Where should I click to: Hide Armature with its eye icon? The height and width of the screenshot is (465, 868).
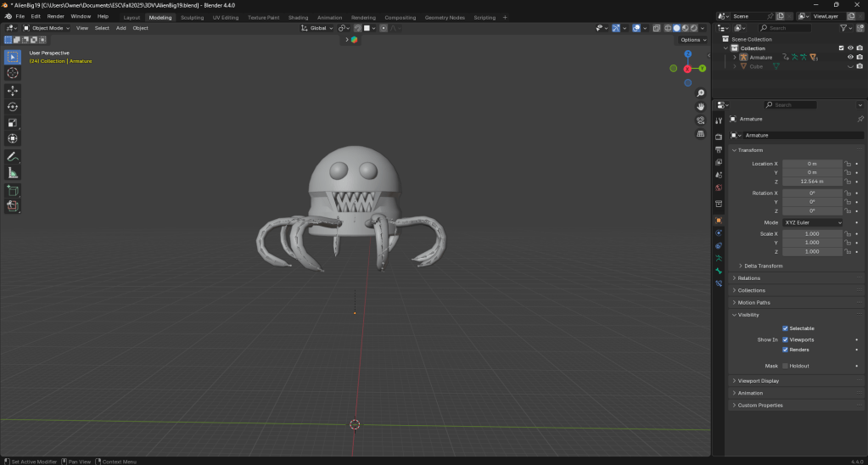pos(850,58)
